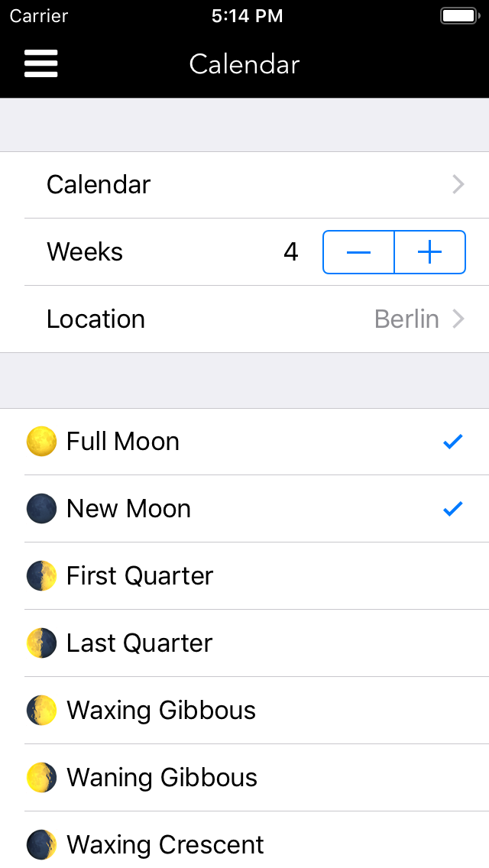Screen dimensions: 489x868
Task: Tap the Berlin location label
Action: 407,319
